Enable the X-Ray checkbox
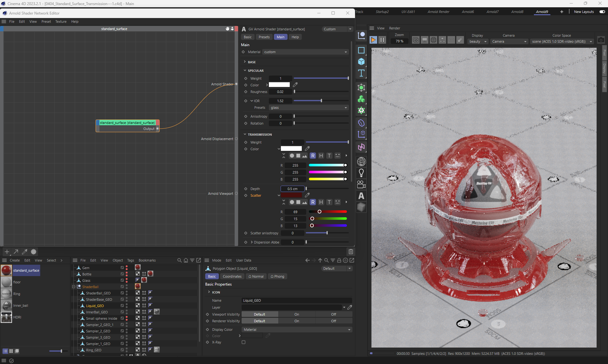 [x=244, y=342]
